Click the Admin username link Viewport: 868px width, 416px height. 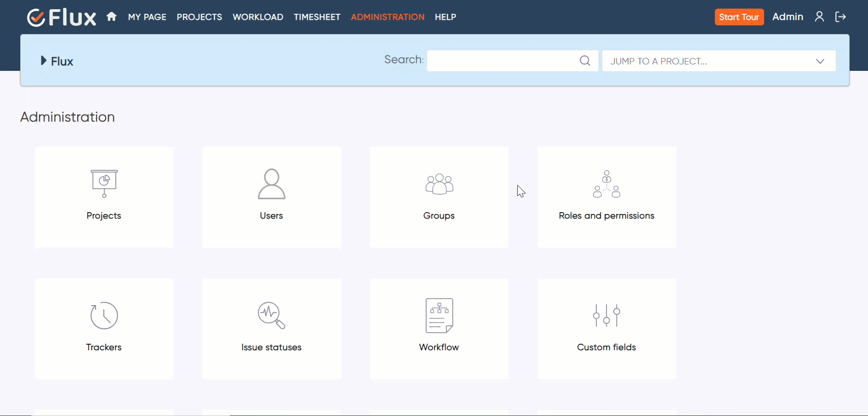coord(788,17)
